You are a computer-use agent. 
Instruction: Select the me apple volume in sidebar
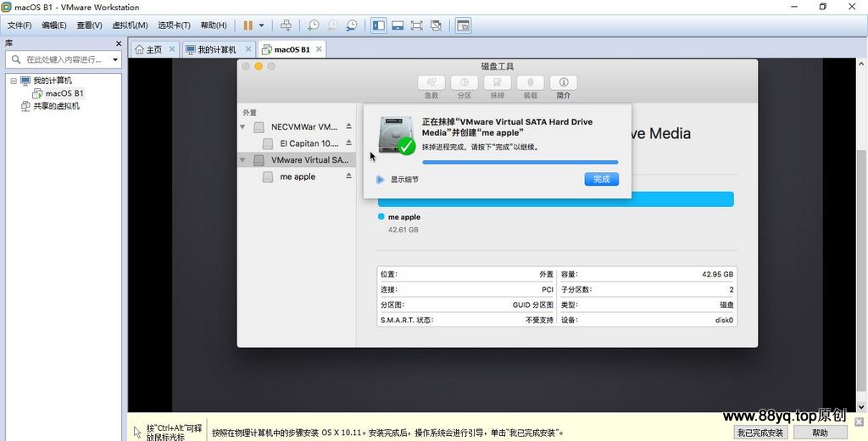pos(298,176)
